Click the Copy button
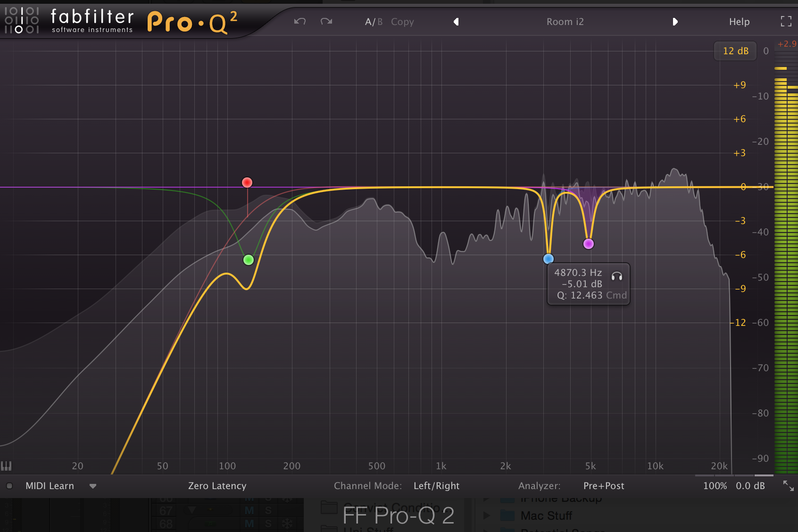 pos(402,22)
